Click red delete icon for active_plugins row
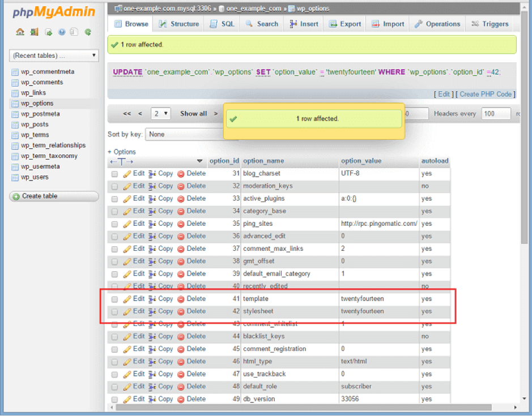The image size is (532, 416). click(x=181, y=199)
